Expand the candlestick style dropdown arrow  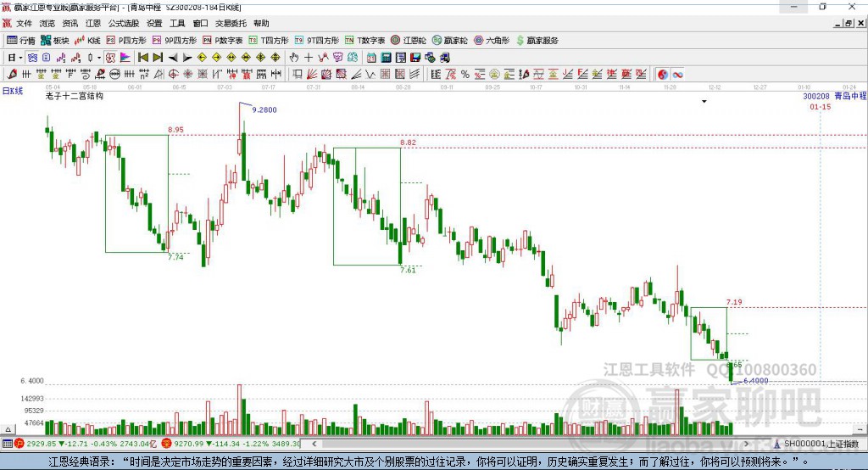[99, 58]
